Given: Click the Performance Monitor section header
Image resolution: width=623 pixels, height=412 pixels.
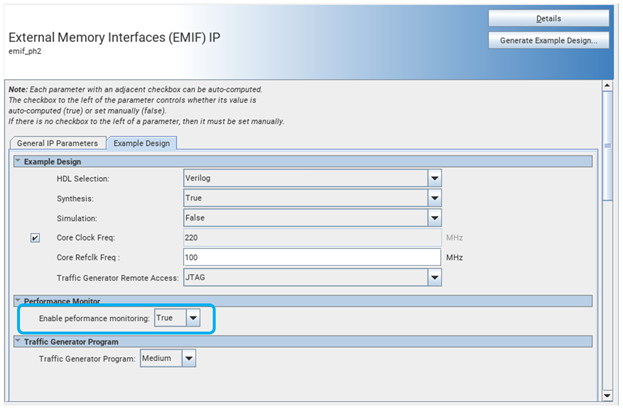Looking at the screenshot, I should pyautogui.click(x=58, y=300).
